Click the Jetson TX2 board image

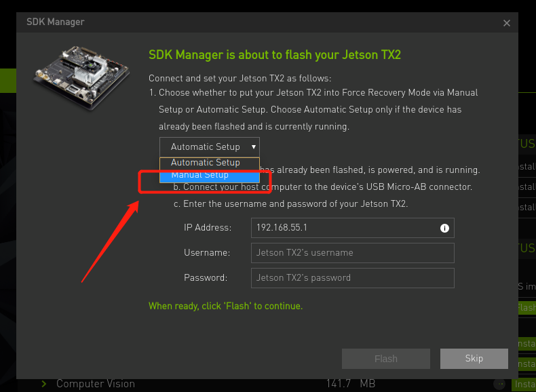[x=81, y=77]
